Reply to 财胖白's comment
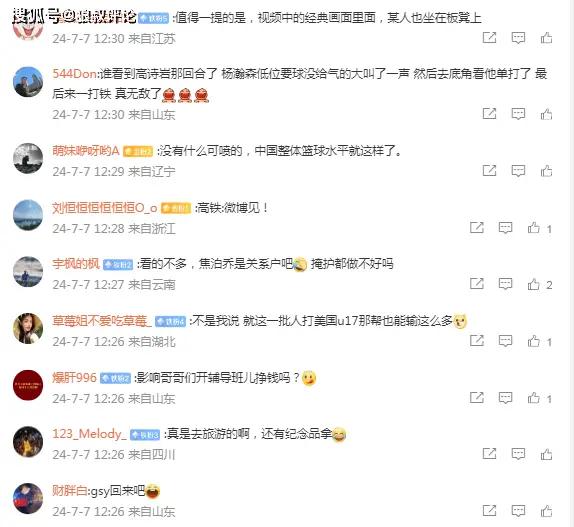The width and height of the screenshot is (574, 527). (518, 511)
